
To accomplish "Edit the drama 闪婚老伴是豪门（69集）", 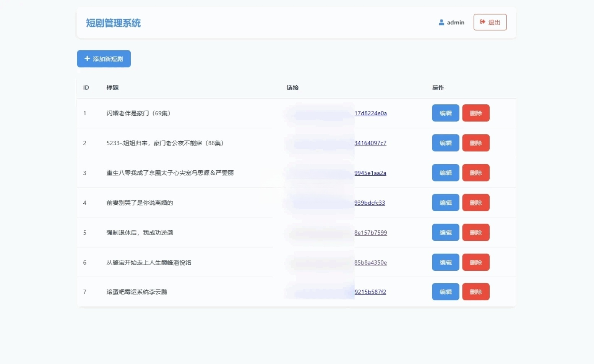I will (x=445, y=113).
